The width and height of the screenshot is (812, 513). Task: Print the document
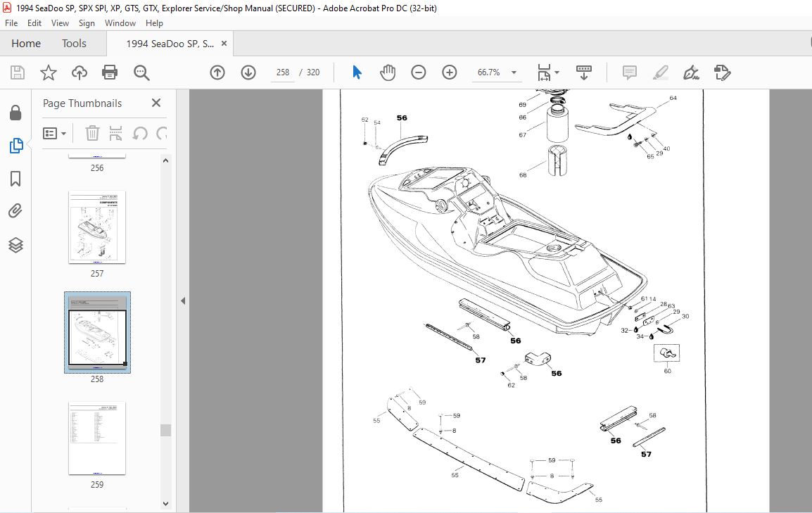[110, 72]
